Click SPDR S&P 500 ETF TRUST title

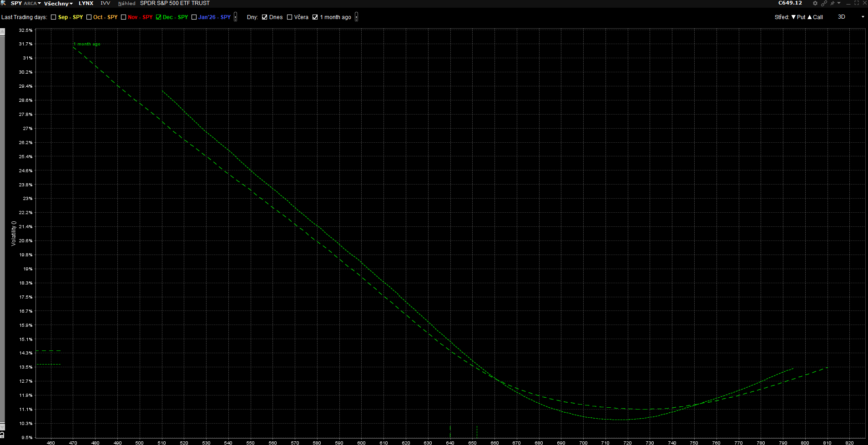tap(175, 3)
